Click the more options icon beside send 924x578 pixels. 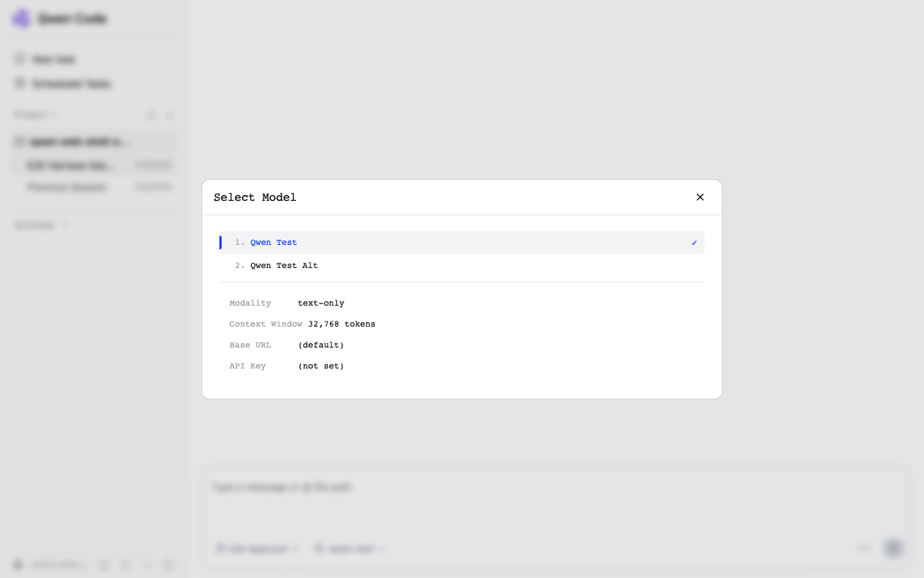coord(865,548)
